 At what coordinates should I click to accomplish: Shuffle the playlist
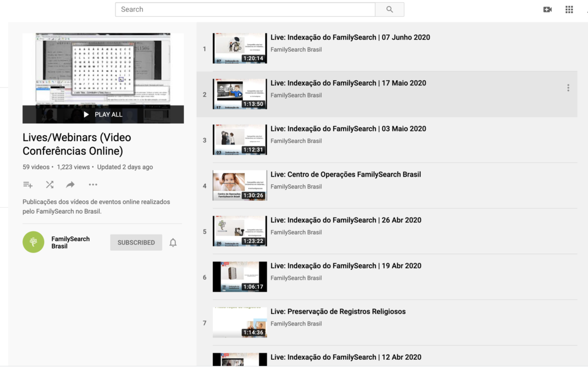(50, 184)
